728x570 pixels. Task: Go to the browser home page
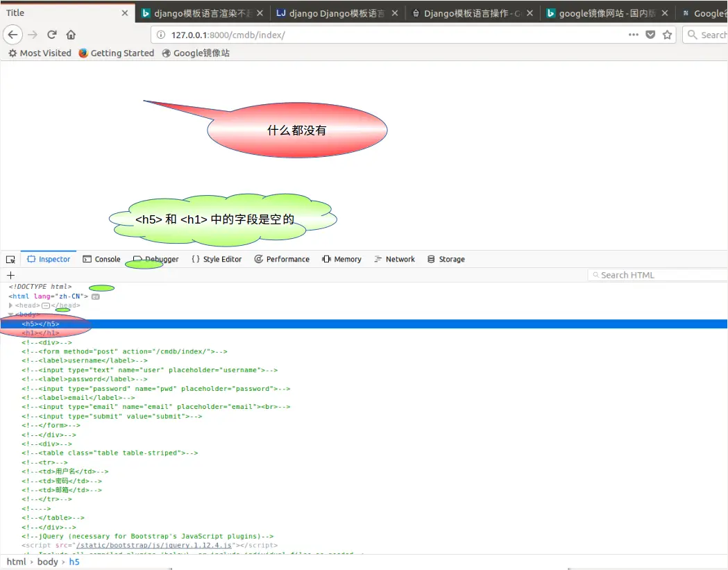click(x=71, y=35)
